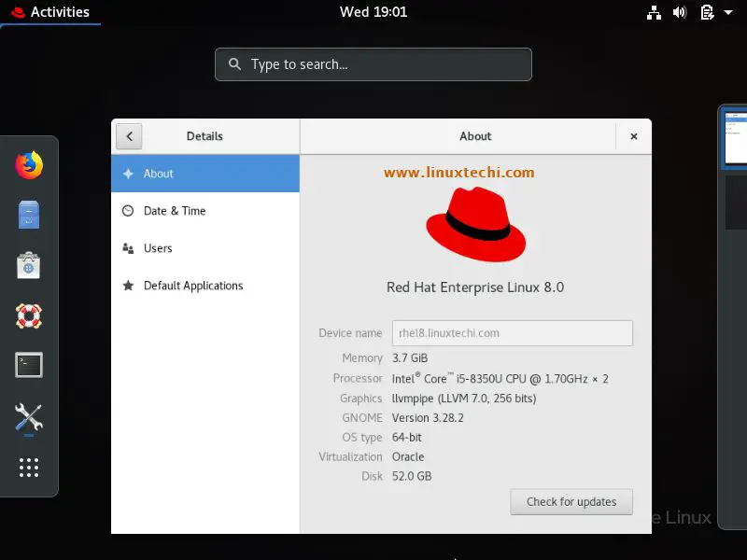
Task: Click the Type to search field
Action: [x=373, y=64]
